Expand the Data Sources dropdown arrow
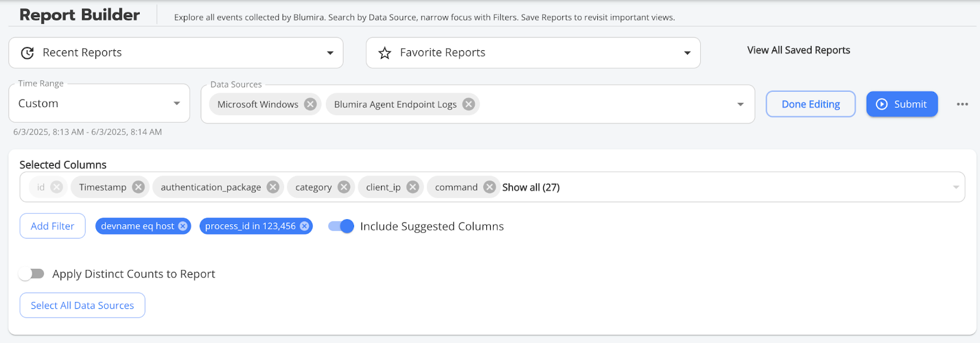Viewport: 980px width, 343px height. (x=741, y=104)
